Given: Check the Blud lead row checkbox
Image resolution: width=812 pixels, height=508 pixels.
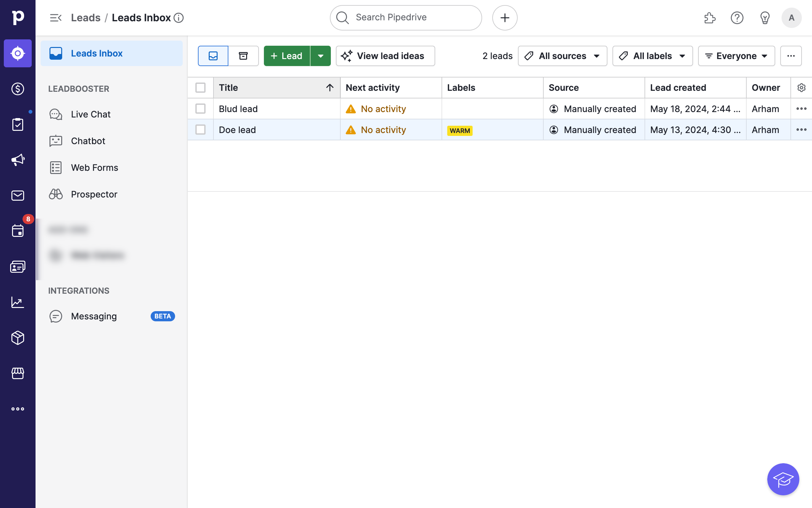Looking at the screenshot, I should (x=200, y=109).
